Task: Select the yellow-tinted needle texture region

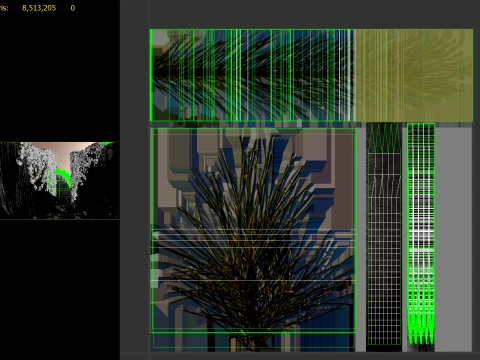Action: pos(414,75)
